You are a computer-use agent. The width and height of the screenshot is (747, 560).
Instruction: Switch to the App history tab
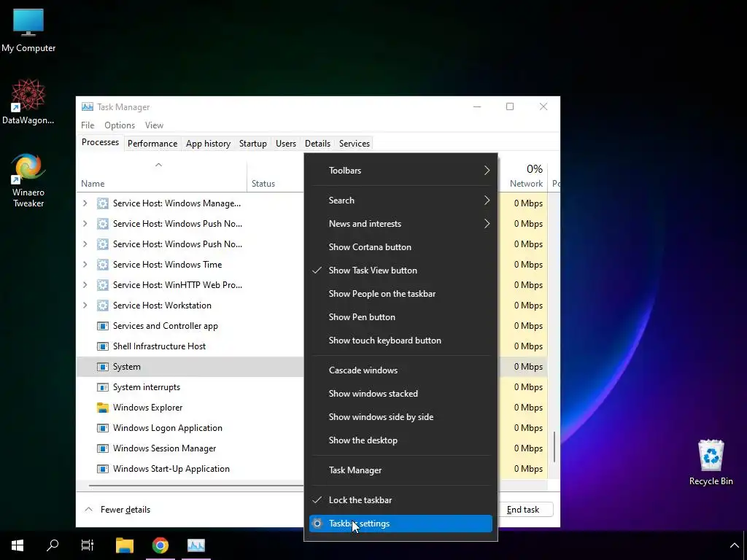click(x=208, y=144)
